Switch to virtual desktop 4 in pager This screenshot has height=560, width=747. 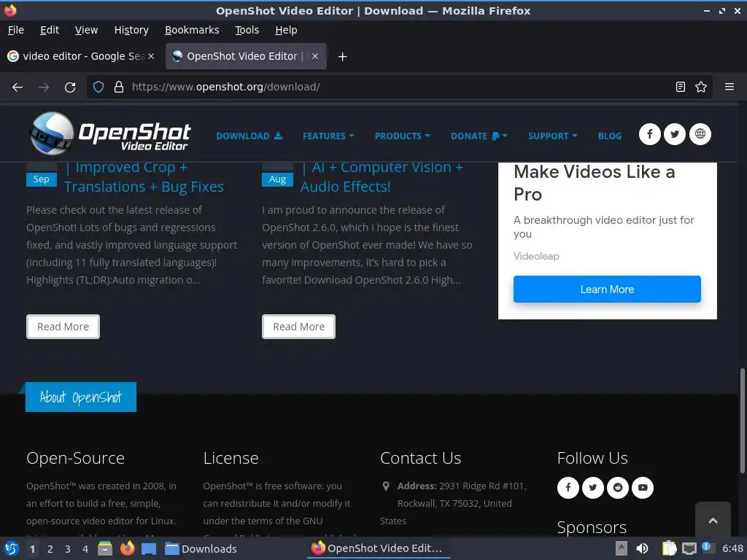click(x=85, y=549)
